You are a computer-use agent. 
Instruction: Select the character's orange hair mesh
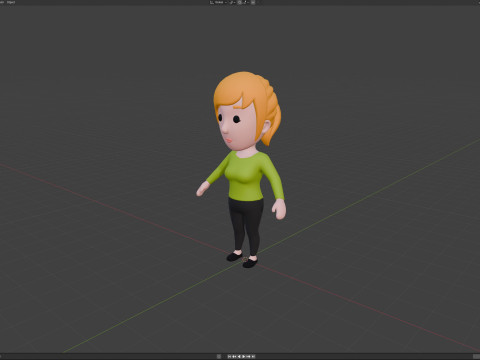(x=247, y=90)
